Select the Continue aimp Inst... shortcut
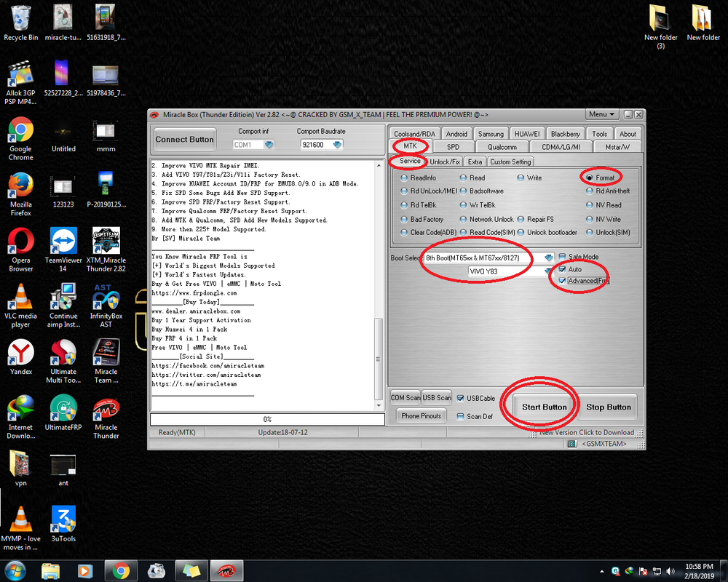The height and width of the screenshot is (582, 728). pyautogui.click(x=63, y=306)
